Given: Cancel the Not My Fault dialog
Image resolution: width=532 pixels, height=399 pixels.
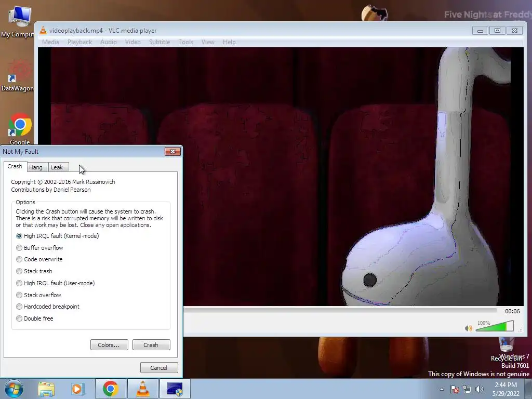Looking at the screenshot, I should 159,367.
